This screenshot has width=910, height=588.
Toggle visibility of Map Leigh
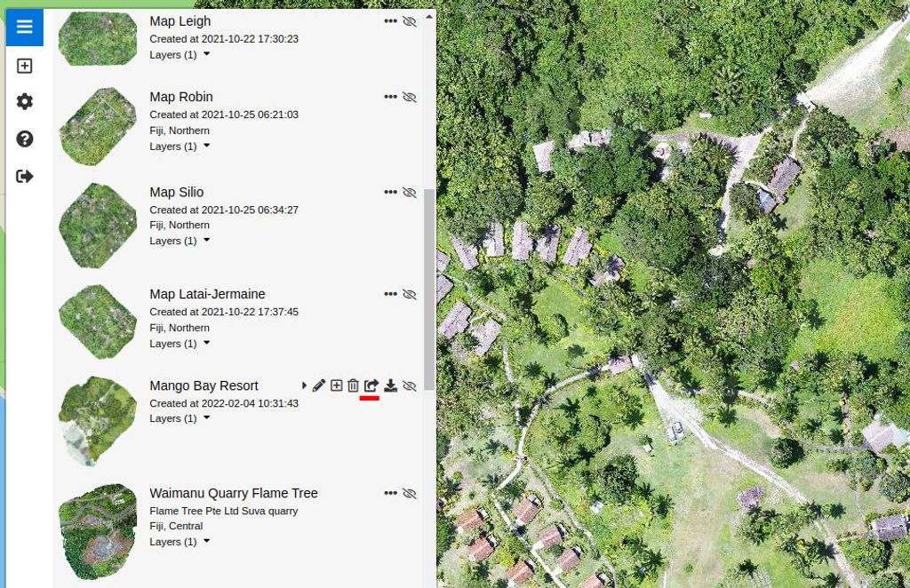coord(410,20)
